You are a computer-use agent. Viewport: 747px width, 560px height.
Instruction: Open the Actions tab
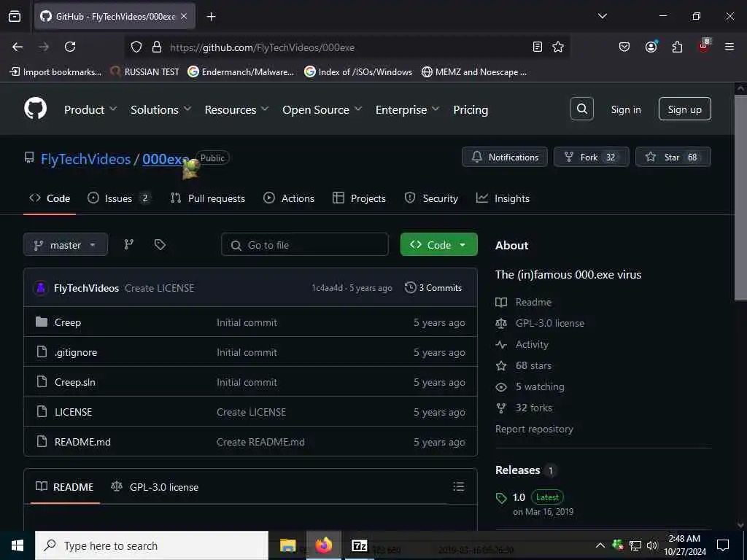coord(289,198)
